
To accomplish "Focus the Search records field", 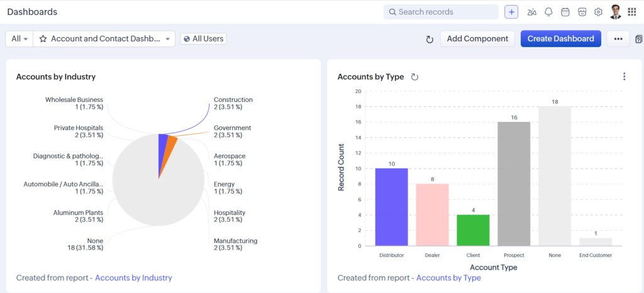I will (441, 12).
